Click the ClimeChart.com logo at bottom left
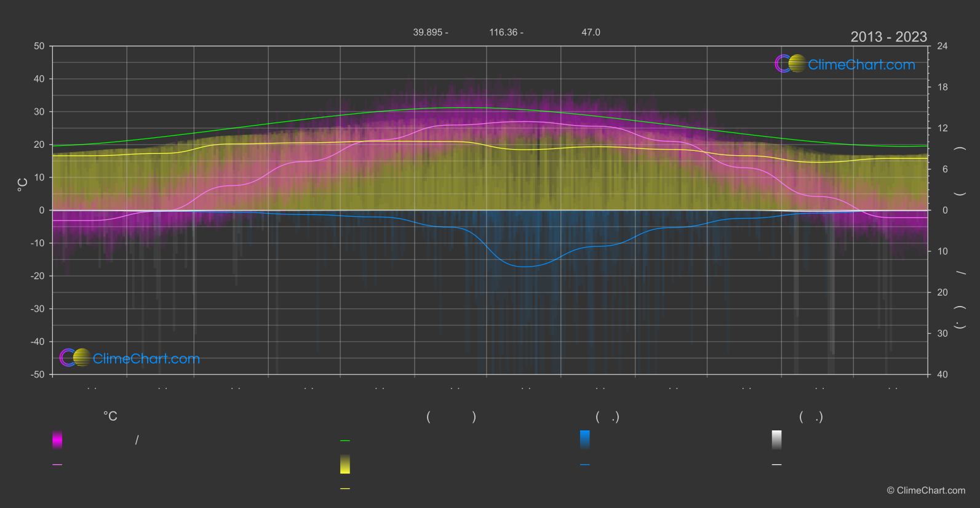This screenshot has height=508, width=980. click(130, 358)
